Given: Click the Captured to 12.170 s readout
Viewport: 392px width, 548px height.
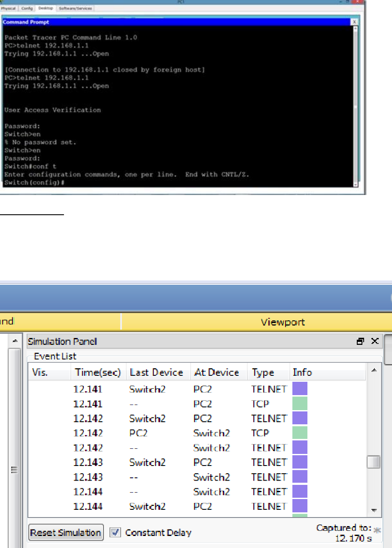Looking at the screenshot, I should tap(343, 533).
